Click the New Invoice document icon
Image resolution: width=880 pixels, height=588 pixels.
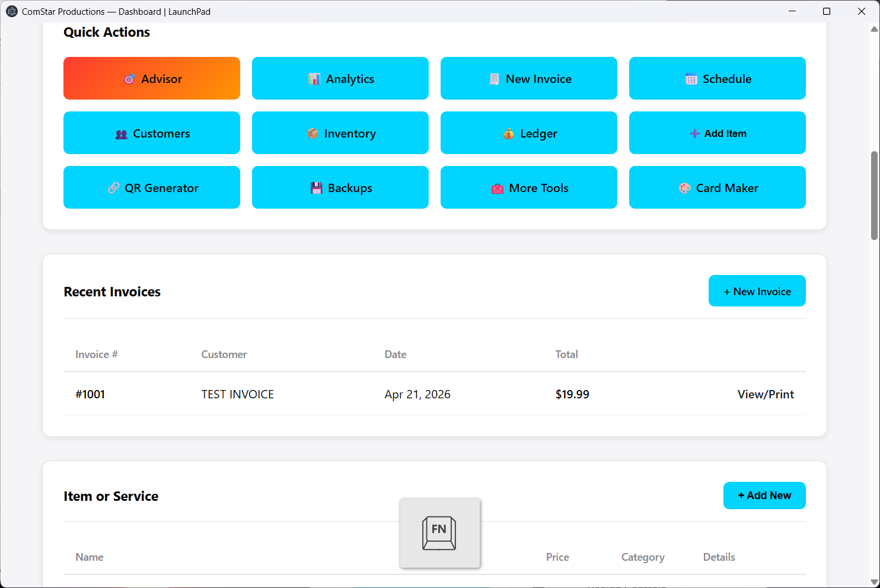click(x=494, y=79)
